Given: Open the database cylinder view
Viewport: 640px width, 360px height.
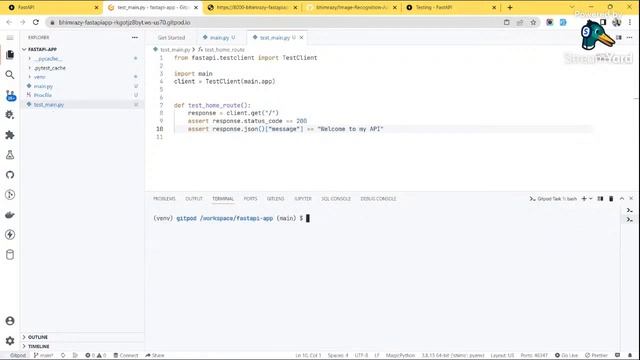Looking at the screenshot, I should click(10, 255).
